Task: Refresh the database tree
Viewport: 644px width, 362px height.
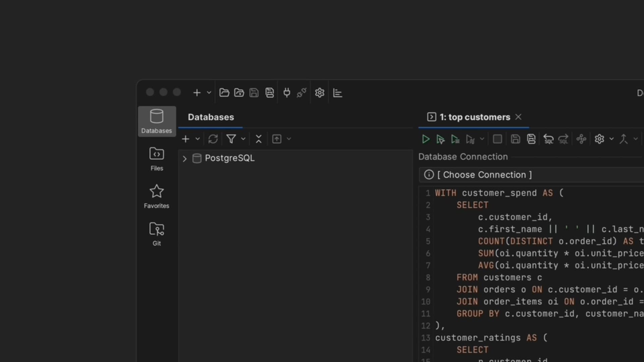Action: 213,139
